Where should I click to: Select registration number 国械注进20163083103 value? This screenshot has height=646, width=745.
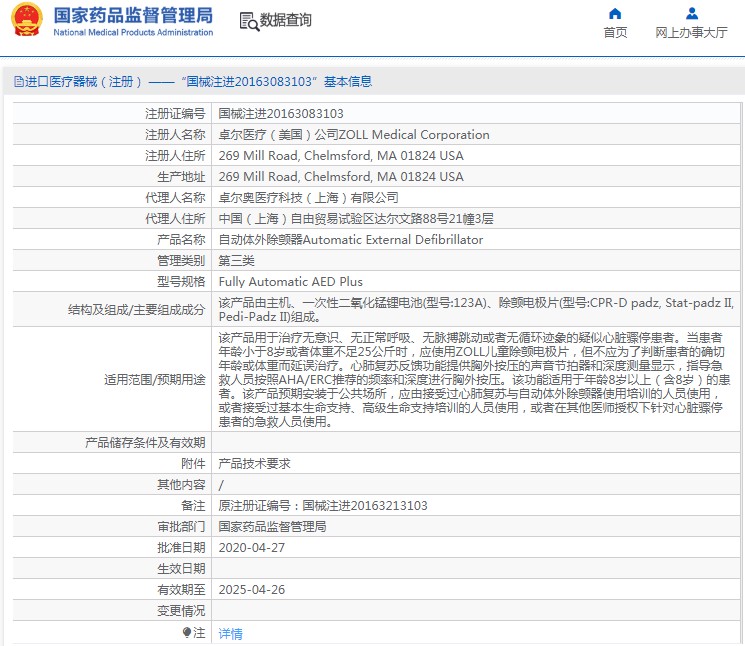click(x=281, y=114)
